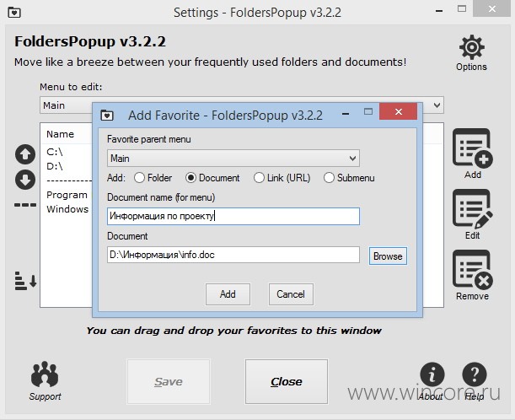Expand the Favorite parent menu dropdown
Viewport: 515px width, 420px height.
(233, 159)
